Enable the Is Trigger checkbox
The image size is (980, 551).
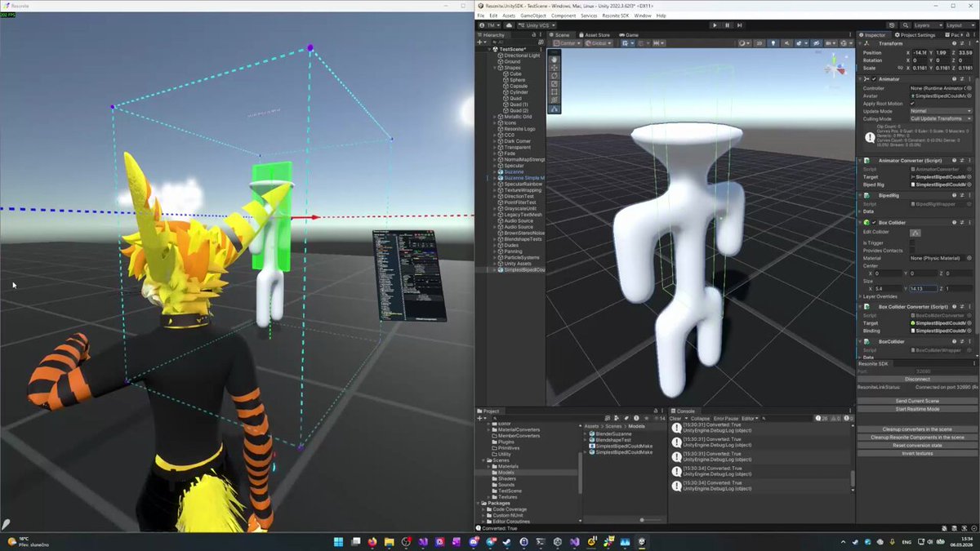click(x=912, y=242)
